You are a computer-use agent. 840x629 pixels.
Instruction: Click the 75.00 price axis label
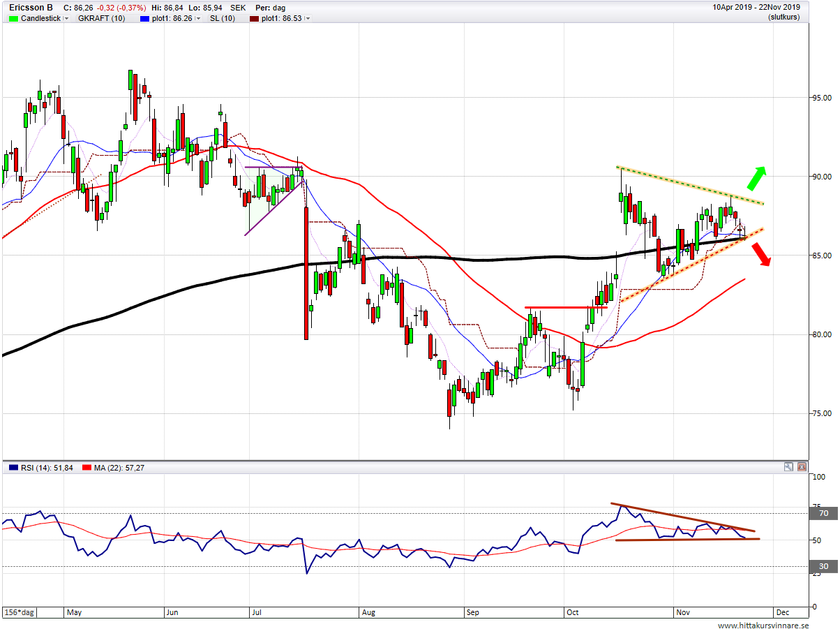[x=821, y=413]
